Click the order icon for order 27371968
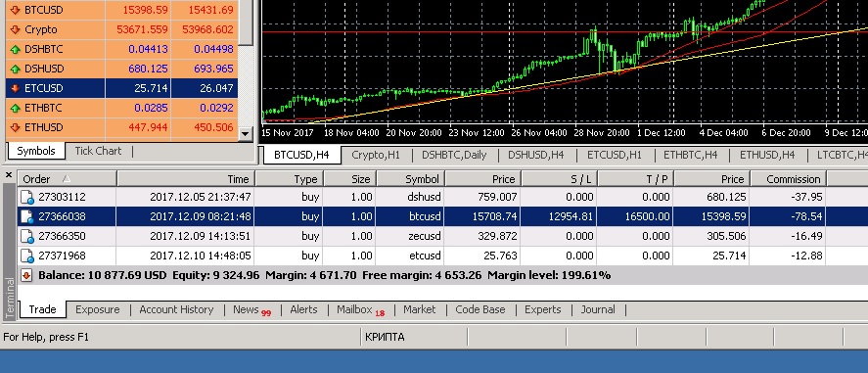 click(x=27, y=256)
